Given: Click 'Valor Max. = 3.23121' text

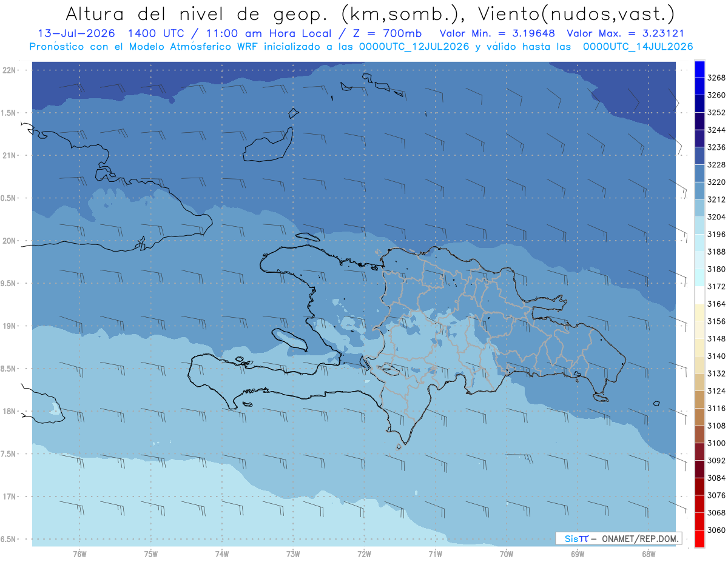Looking at the screenshot, I should [x=625, y=34].
